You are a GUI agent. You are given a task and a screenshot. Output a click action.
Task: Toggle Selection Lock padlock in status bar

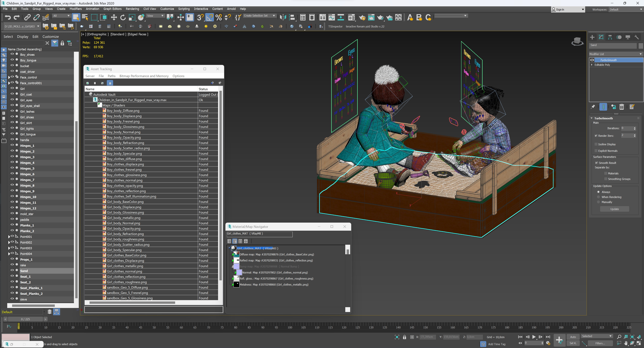tap(404, 337)
